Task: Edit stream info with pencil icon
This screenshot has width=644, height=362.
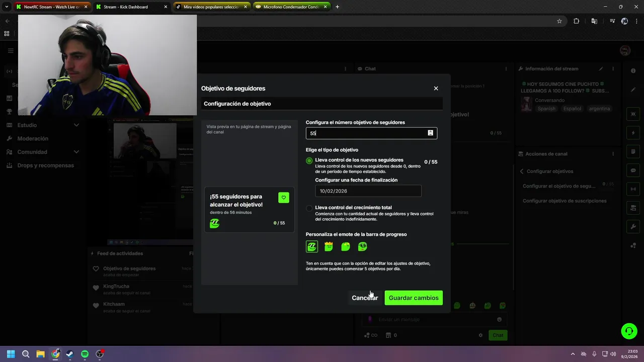Action: click(601, 69)
